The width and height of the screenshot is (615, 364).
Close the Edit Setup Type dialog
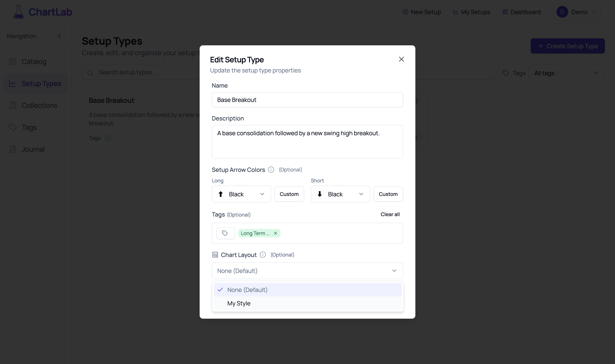401,59
